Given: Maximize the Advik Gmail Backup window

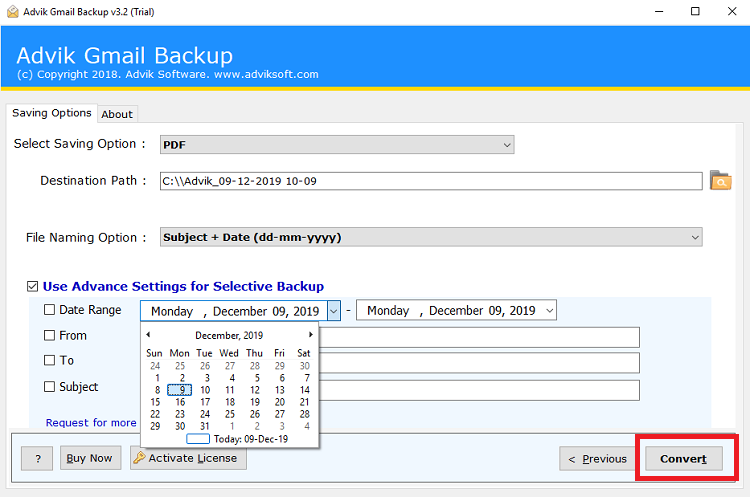Looking at the screenshot, I should [695, 11].
